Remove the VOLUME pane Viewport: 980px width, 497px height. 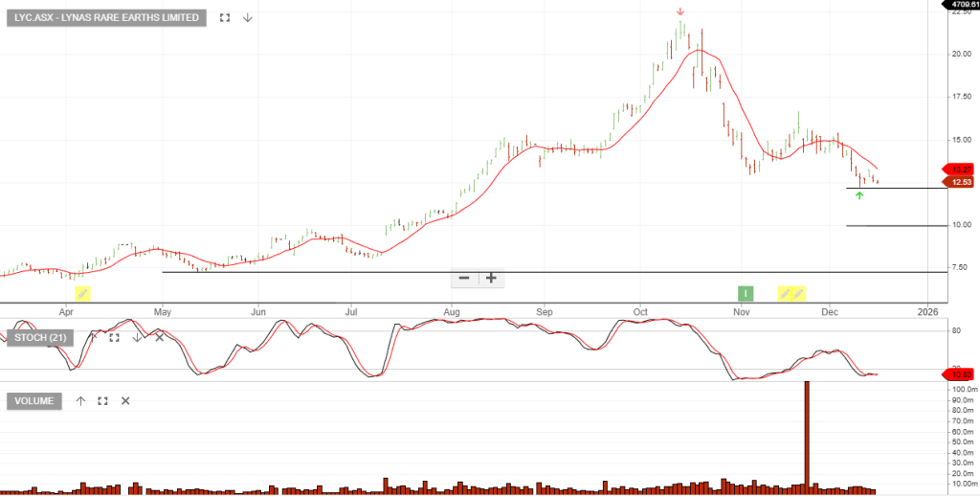click(x=125, y=400)
